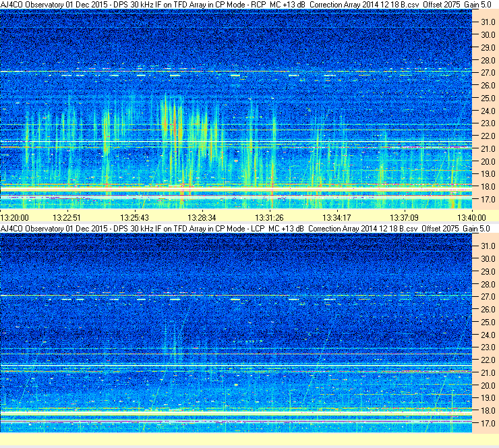Click the 28.0 frequency label on RCP plot
This screenshot has height=448, width=499.
click(488, 60)
